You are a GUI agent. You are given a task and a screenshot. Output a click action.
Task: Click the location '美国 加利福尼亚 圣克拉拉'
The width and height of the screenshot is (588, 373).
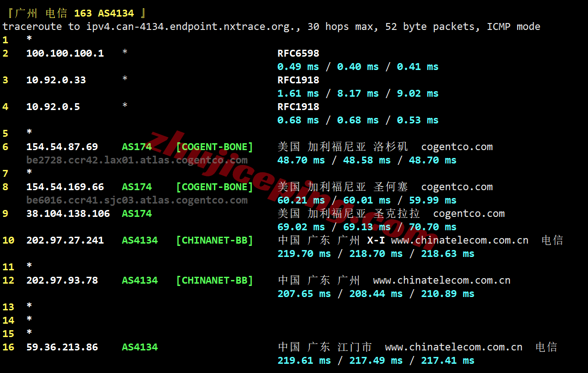349,214
